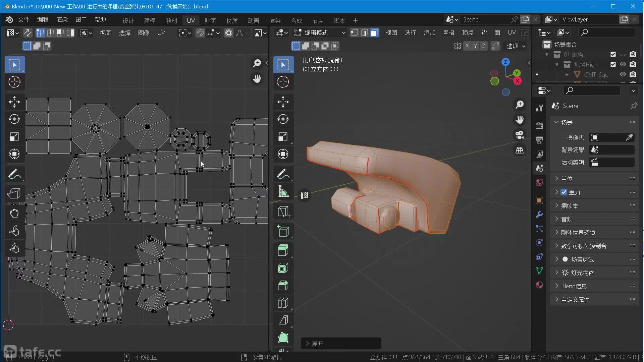Hide the 炮塔High collection via eye icon

click(x=623, y=64)
